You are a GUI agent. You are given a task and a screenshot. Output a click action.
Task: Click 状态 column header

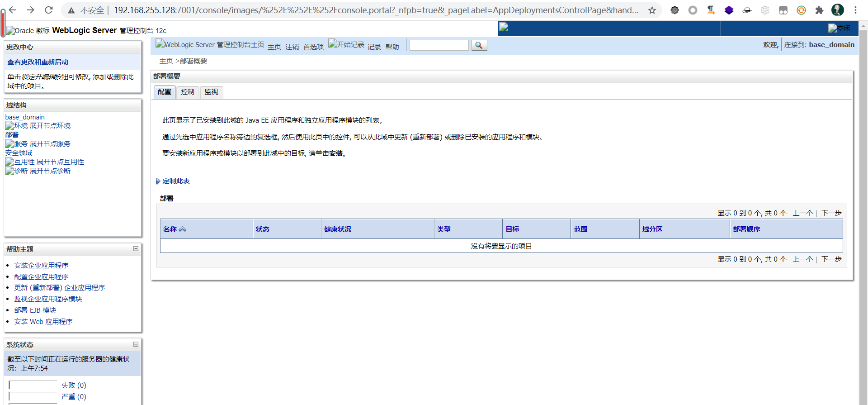[x=263, y=229]
